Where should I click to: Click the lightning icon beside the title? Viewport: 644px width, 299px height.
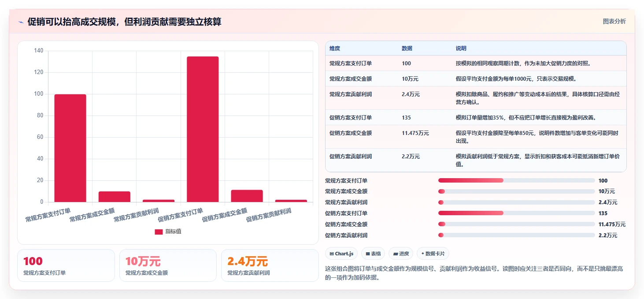[21, 22]
